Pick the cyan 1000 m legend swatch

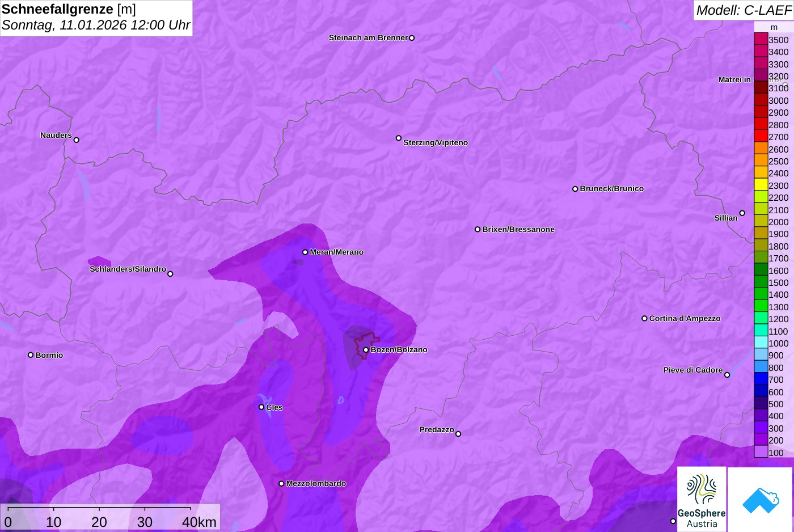pos(761,343)
